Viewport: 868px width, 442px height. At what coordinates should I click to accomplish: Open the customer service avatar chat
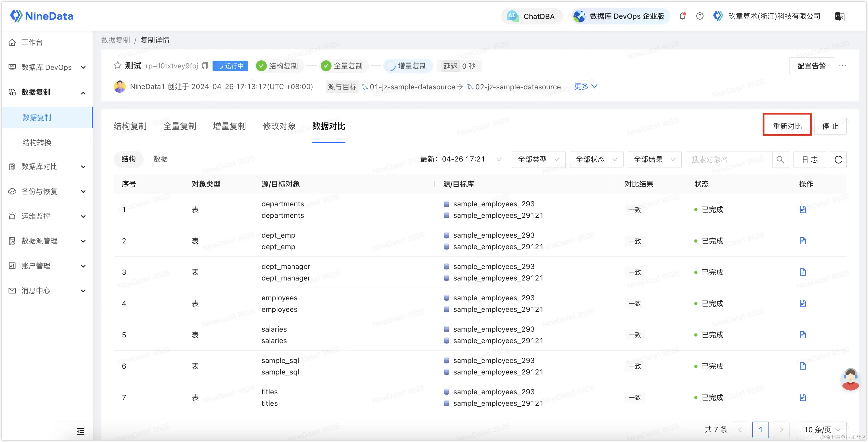(850, 379)
